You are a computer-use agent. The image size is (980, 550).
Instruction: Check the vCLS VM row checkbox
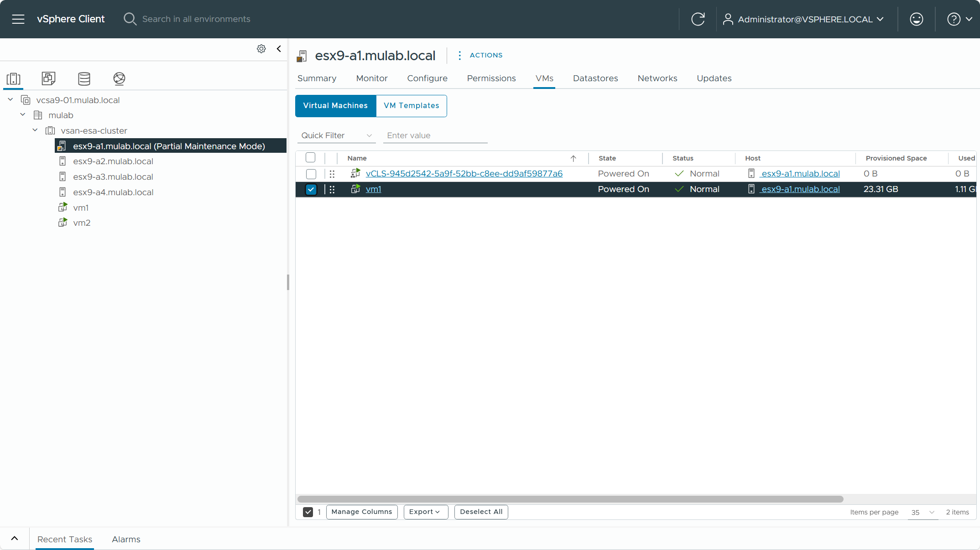coord(311,174)
